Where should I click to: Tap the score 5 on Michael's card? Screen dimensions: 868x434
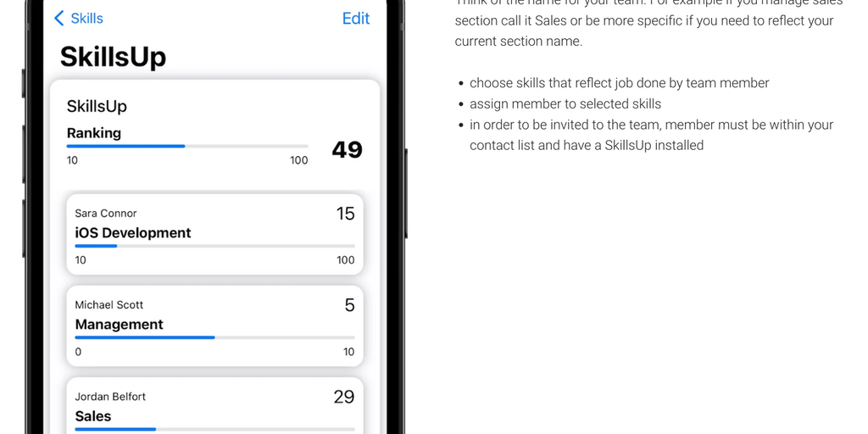pos(349,305)
